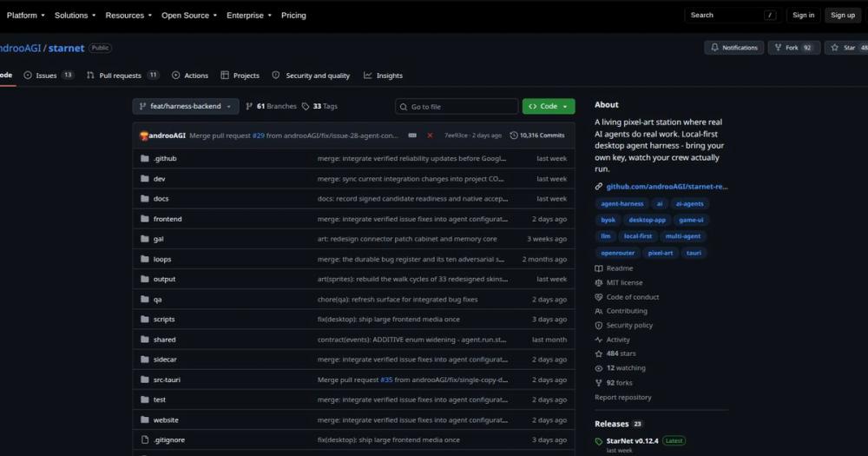Select the openrouter topic tag
Viewport: 868px width, 456px height.
[x=618, y=253]
